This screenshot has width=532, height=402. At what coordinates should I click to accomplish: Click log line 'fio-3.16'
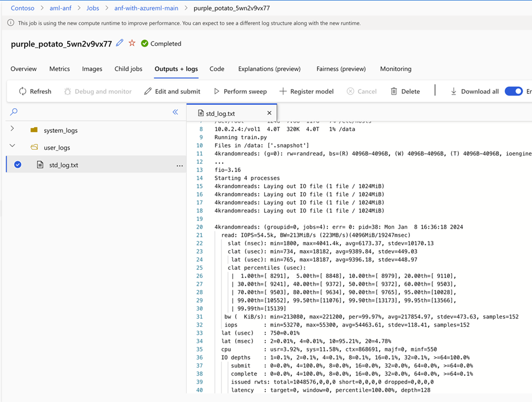[228, 170]
